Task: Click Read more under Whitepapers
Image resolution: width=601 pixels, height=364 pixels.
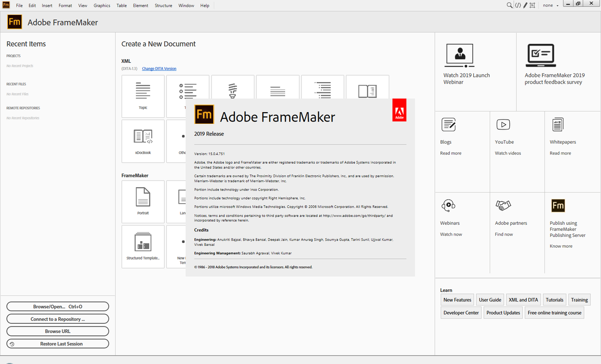Action: click(561, 153)
